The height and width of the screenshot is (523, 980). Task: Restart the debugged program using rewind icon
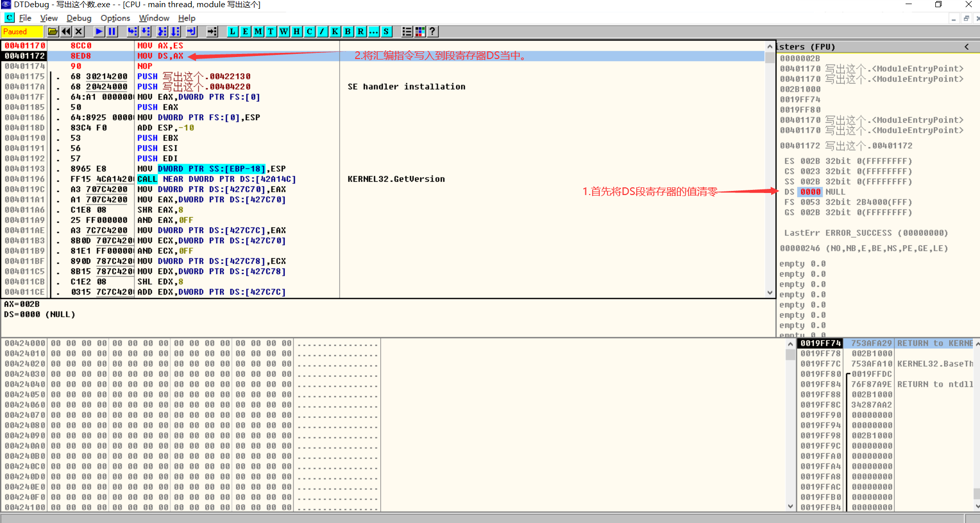pyautogui.click(x=66, y=32)
